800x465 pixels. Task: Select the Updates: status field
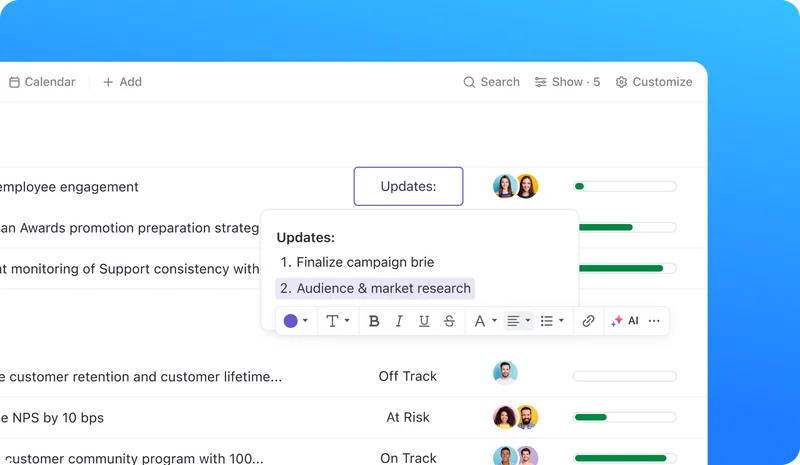(x=408, y=186)
